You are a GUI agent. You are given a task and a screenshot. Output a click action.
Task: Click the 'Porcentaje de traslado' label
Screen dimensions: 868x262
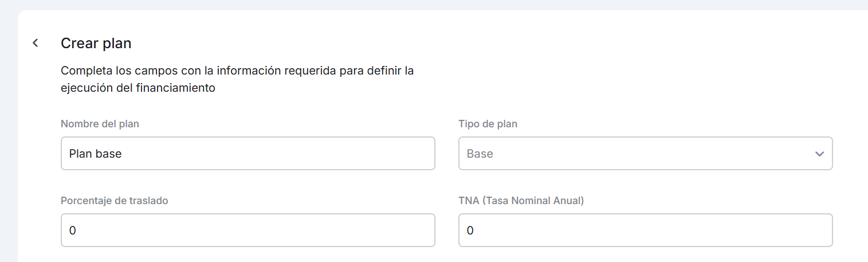coord(114,201)
